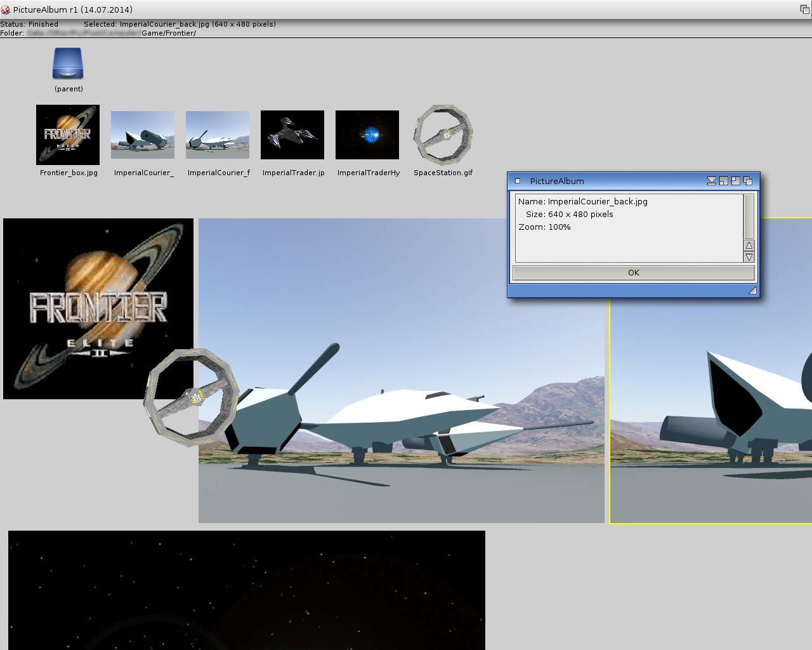
Task: Click the up arrow in the info dialog list
Action: tap(749, 246)
